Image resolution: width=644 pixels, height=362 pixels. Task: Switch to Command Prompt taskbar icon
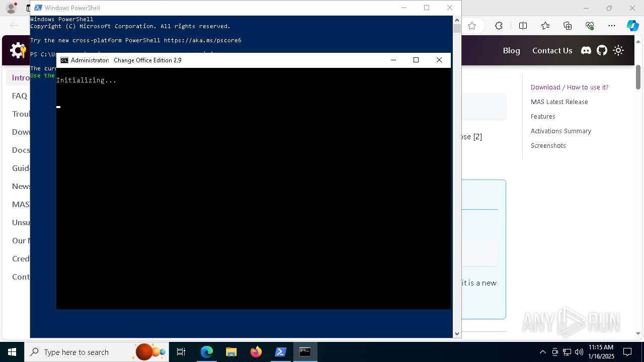(305, 352)
